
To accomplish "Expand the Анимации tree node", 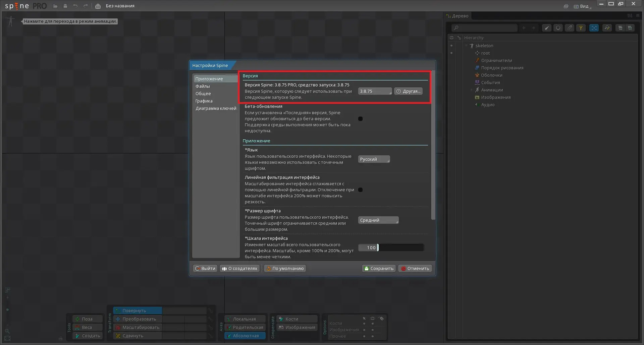I will tap(472, 90).
